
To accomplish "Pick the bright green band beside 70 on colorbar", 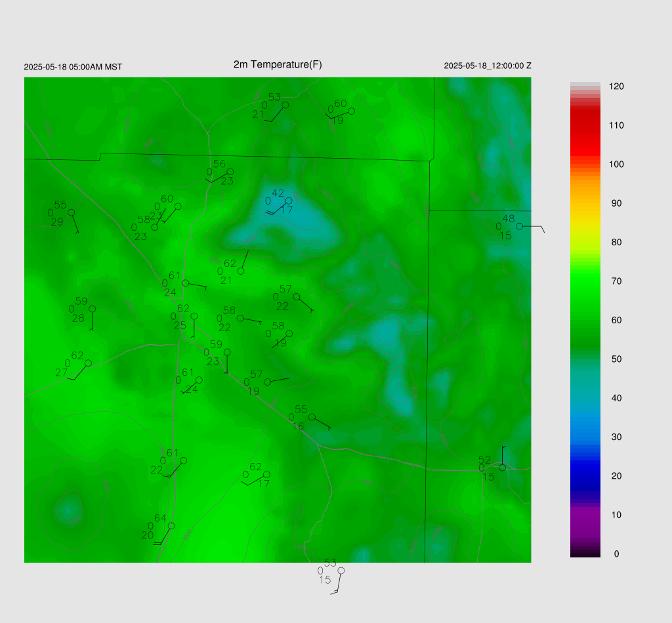I will click(585, 281).
